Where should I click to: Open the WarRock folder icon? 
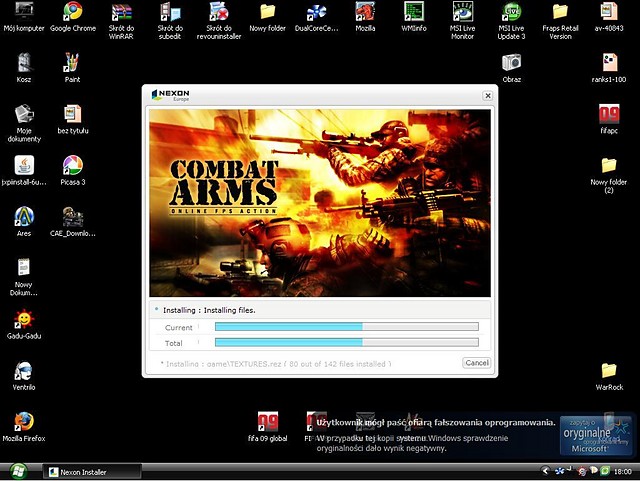click(609, 376)
